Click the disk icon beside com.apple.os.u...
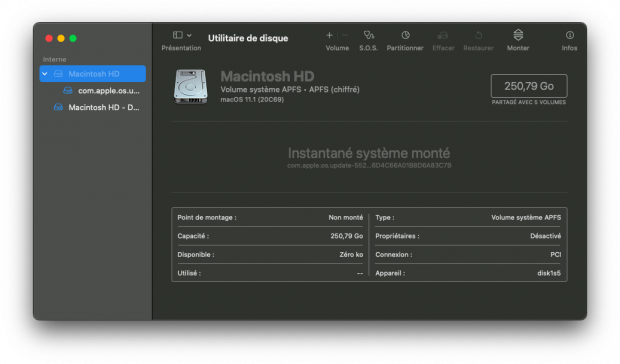This screenshot has height=364, width=620. (x=68, y=91)
